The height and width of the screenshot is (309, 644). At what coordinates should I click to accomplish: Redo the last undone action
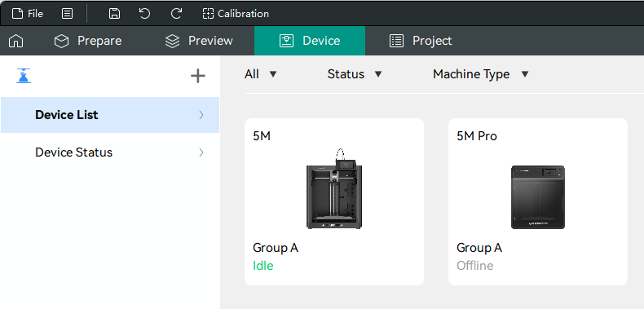176,14
